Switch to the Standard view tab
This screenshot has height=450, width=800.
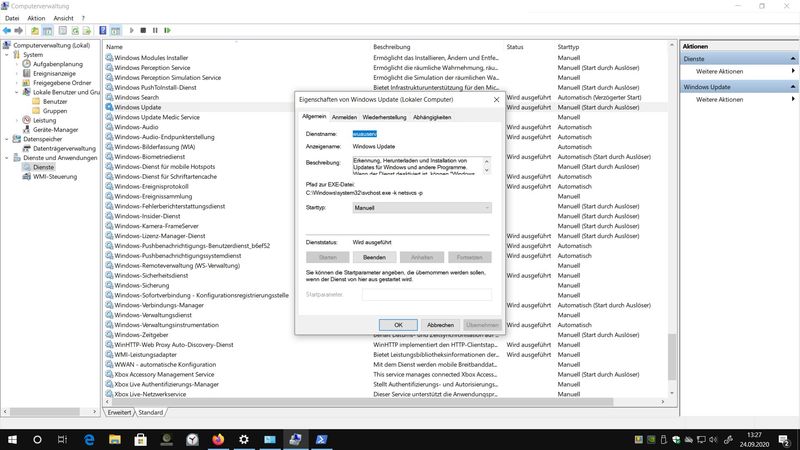(x=151, y=412)
